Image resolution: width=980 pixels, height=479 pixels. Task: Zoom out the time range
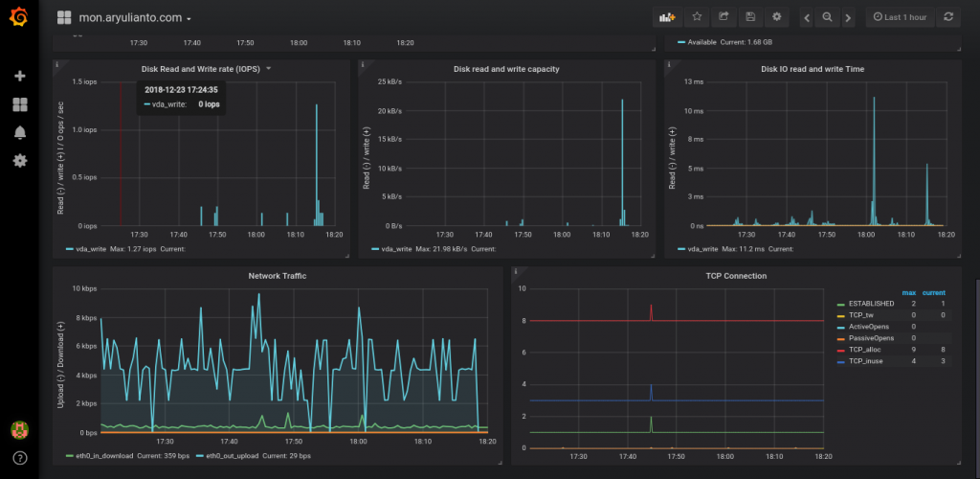click(x=828, y=17)
